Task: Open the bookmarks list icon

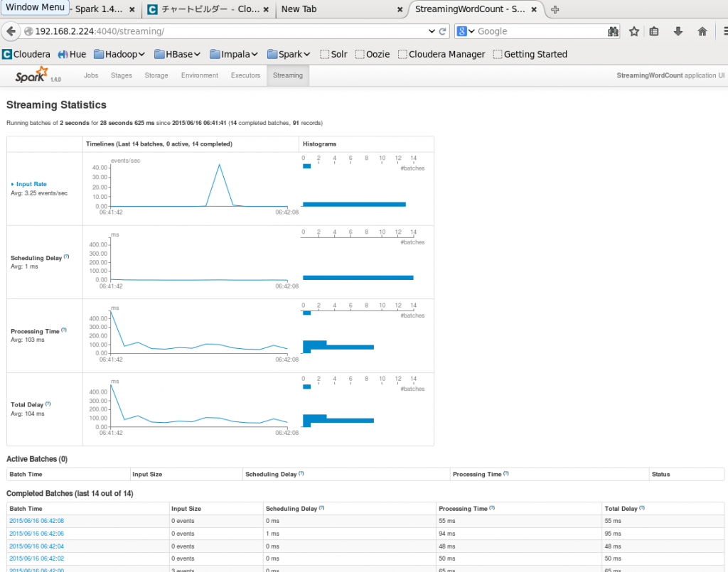Action: pos(654,31)
